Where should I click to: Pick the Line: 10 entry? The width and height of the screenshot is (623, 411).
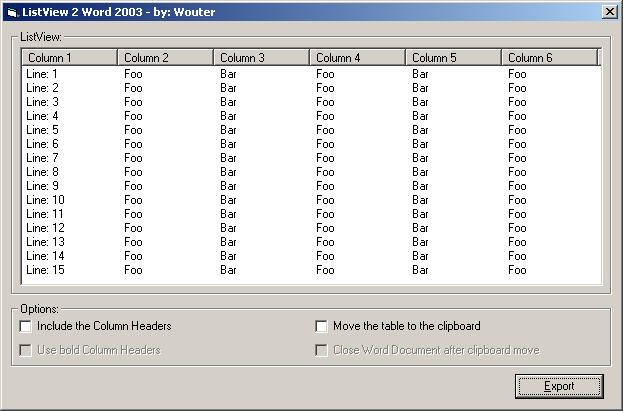[45, 200]
